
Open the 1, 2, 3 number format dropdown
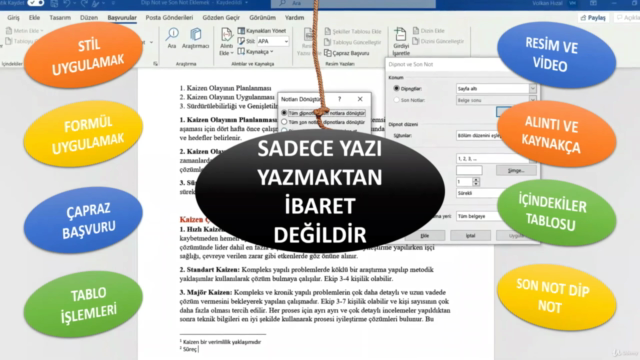coord(496,158)
